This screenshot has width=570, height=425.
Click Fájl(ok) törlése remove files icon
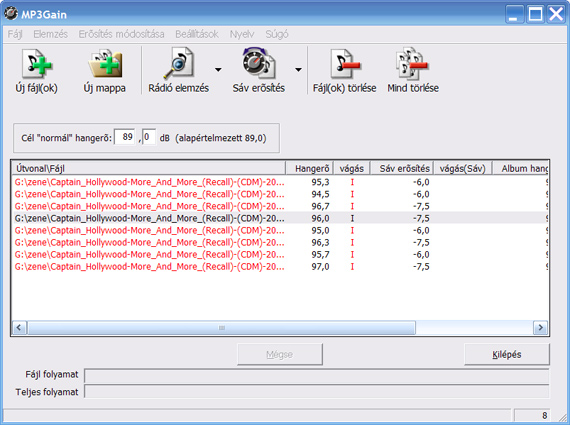pyautogui.click(x=345, y=64)
